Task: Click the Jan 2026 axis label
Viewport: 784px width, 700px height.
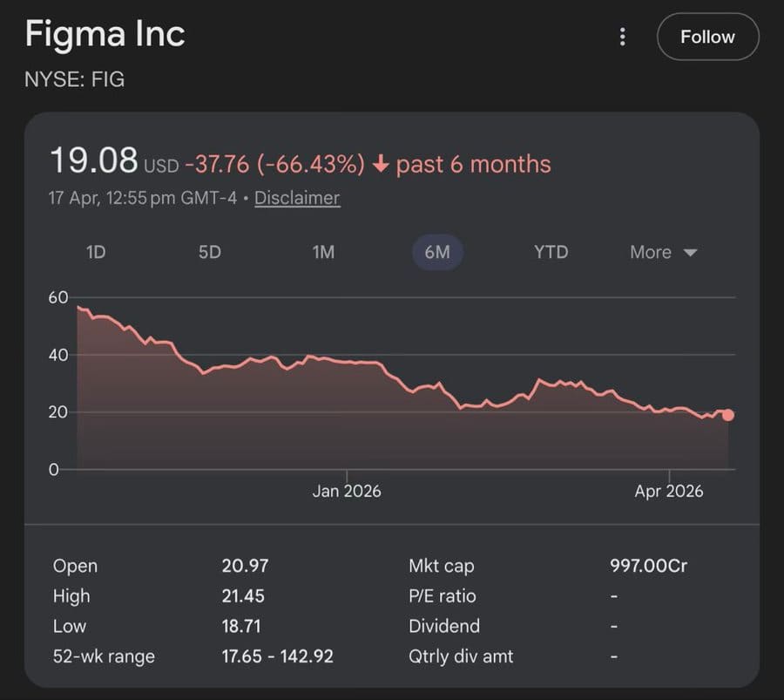Action: coord(346,491)
